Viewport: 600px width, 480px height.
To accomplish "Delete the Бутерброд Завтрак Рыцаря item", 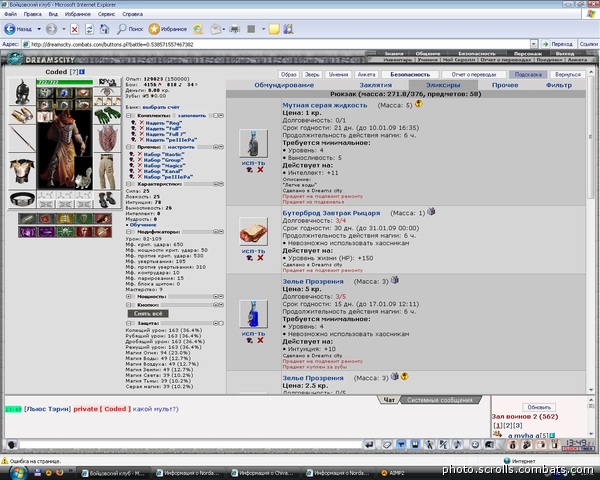I will pos(260,258).
